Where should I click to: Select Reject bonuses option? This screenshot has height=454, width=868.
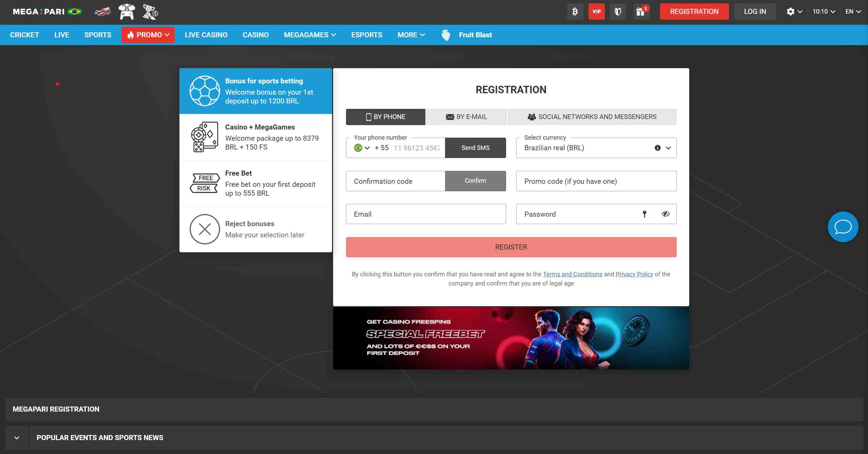click(256, 229)
